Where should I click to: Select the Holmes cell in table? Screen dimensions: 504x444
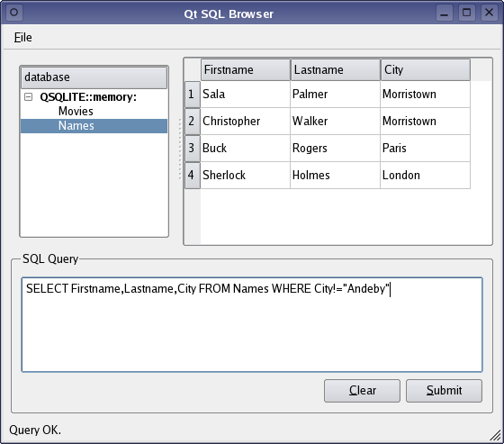335,176
